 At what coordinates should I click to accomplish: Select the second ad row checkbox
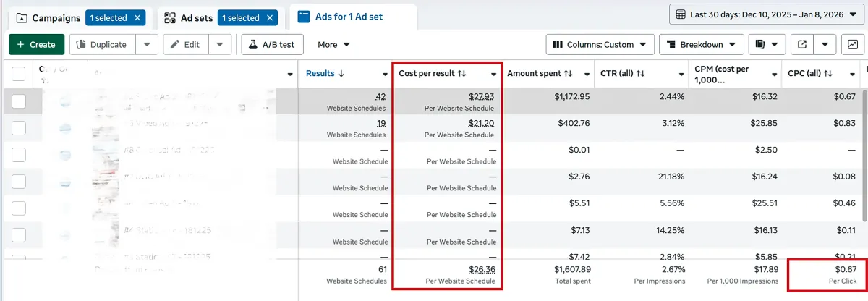pos(19,128)
